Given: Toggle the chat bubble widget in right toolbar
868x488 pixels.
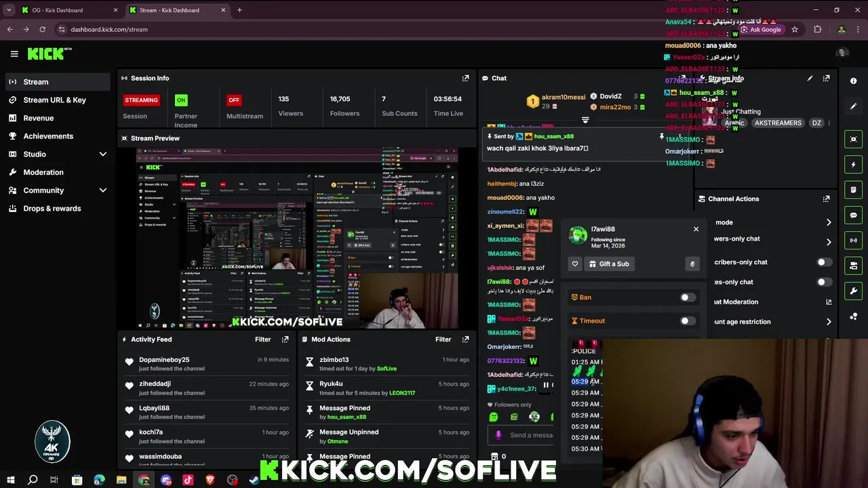Looking at the screenshot, I should 853,215.
